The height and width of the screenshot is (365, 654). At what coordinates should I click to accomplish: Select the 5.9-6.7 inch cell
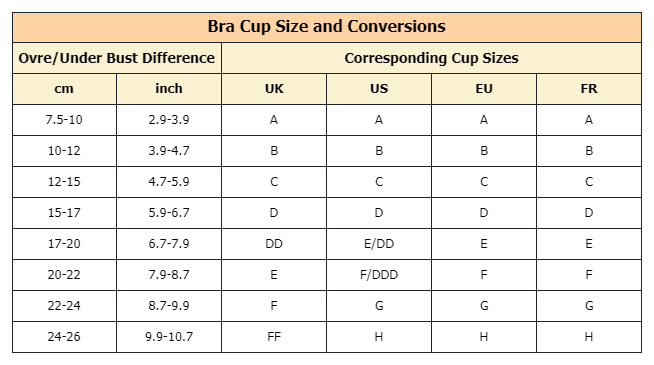point(169,213)
